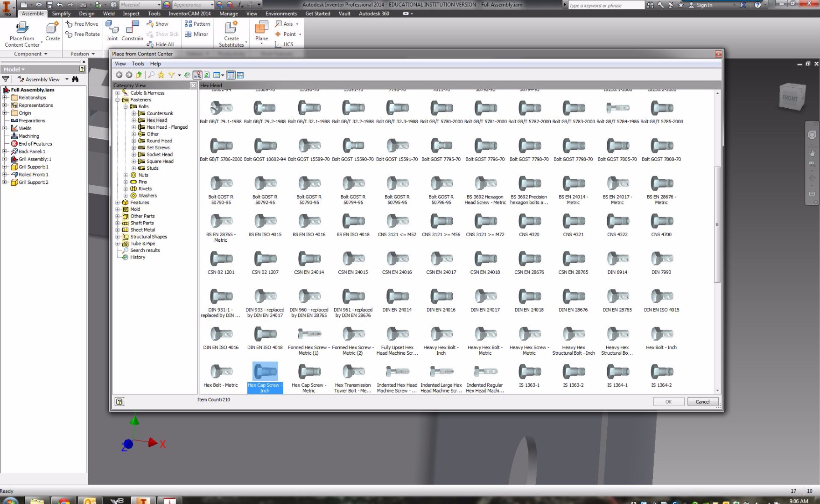The width and height of the screenshot is (820, 504).
Task: Click the Refresh icon in Content Center toolbar
Action: [207, 75]
